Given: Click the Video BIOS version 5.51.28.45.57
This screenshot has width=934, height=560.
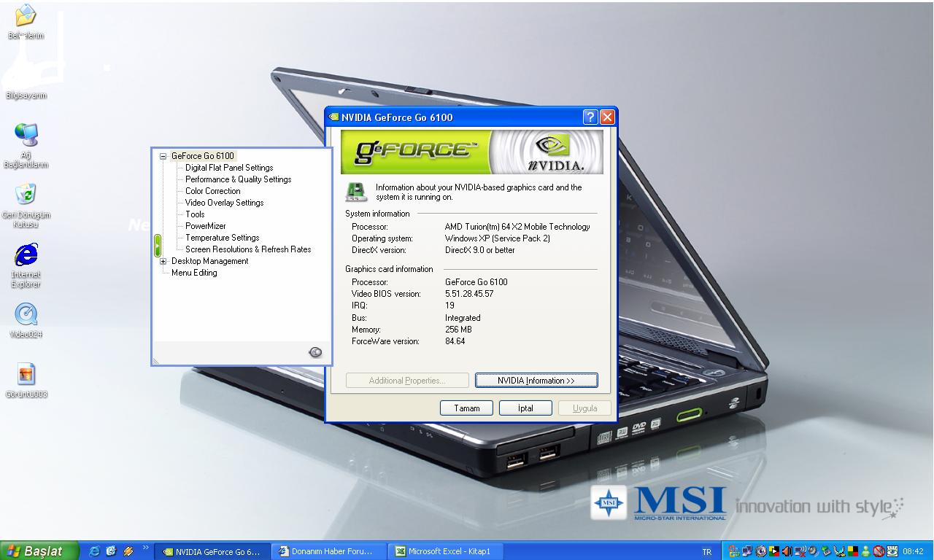Looking at the screenshot, I should tap(469, 294).
